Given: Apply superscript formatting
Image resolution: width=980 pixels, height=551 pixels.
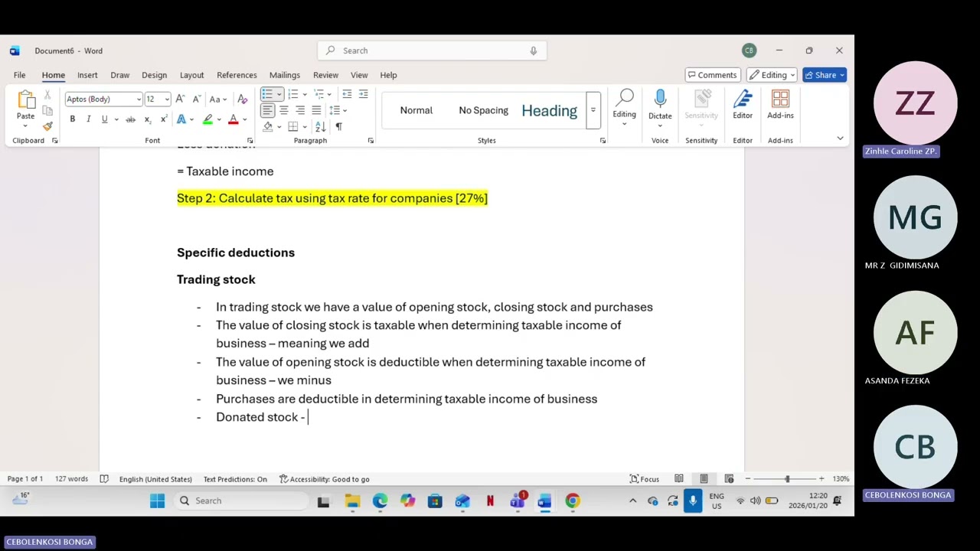Looking at the screenshot, I should (x=164, y=119).
